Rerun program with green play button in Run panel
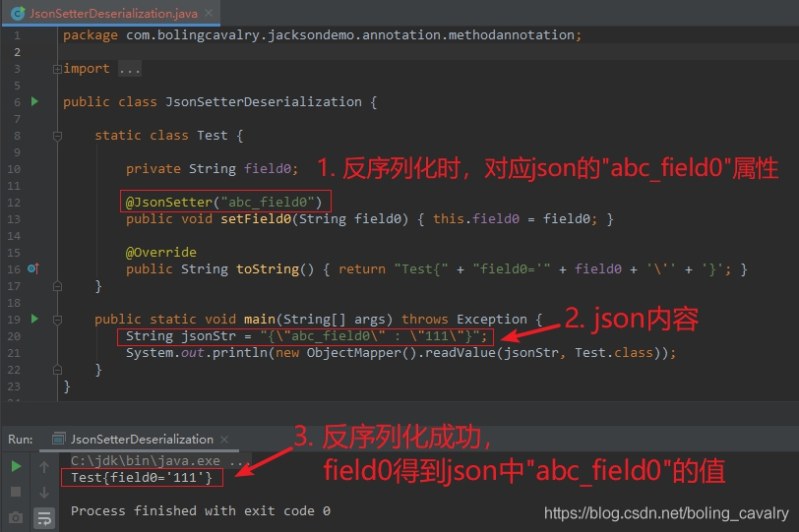799x532 pixels. [16, 466]
